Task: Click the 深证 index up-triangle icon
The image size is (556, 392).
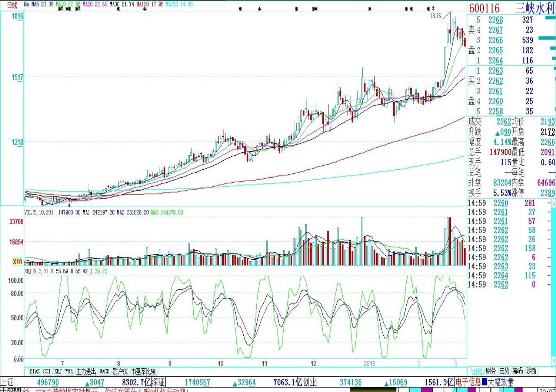Action: [235, 383]
